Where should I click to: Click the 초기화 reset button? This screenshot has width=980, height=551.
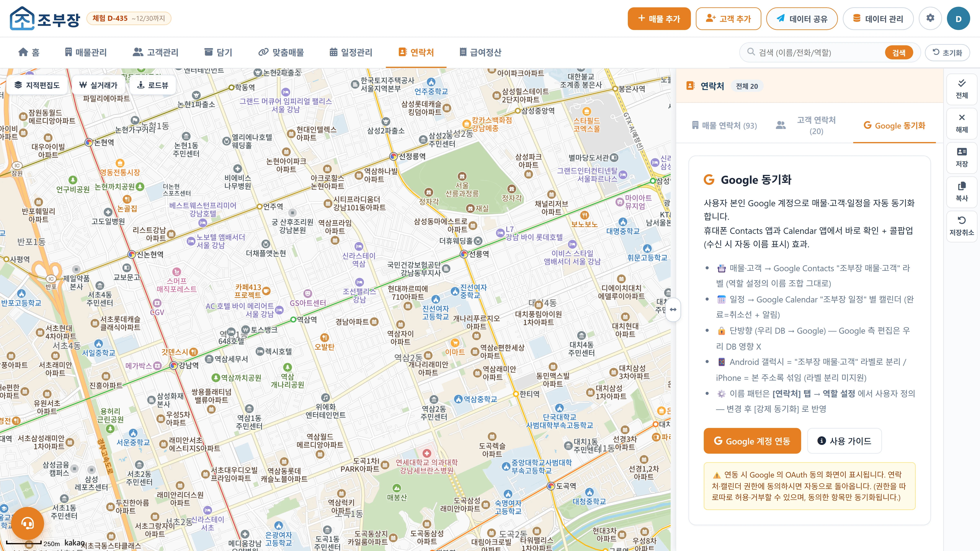[x=947, y=52]
